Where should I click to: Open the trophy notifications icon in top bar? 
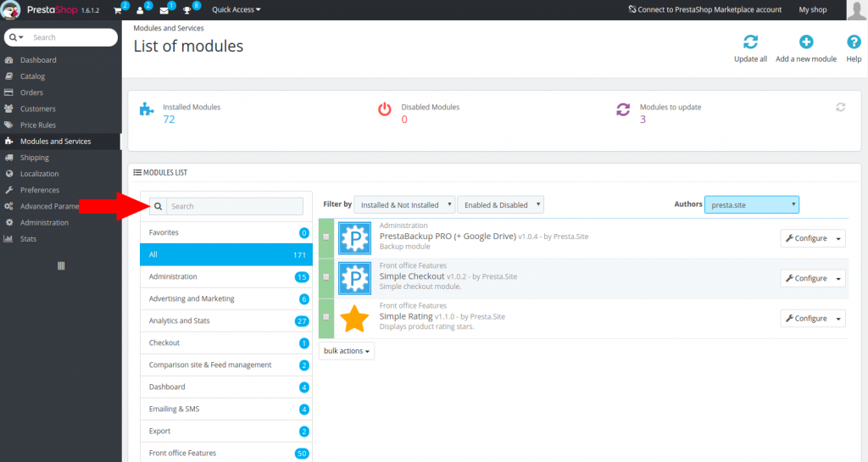tap(187, 10)
